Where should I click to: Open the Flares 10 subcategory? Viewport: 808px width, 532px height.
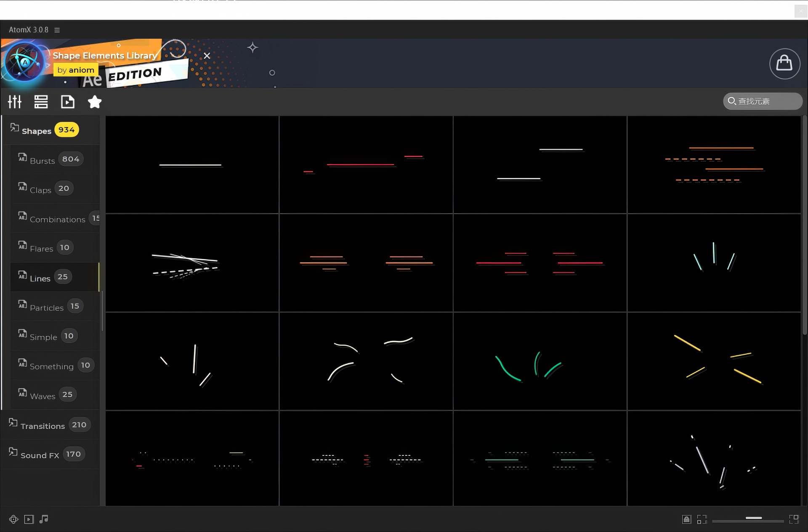click(55, 248)
